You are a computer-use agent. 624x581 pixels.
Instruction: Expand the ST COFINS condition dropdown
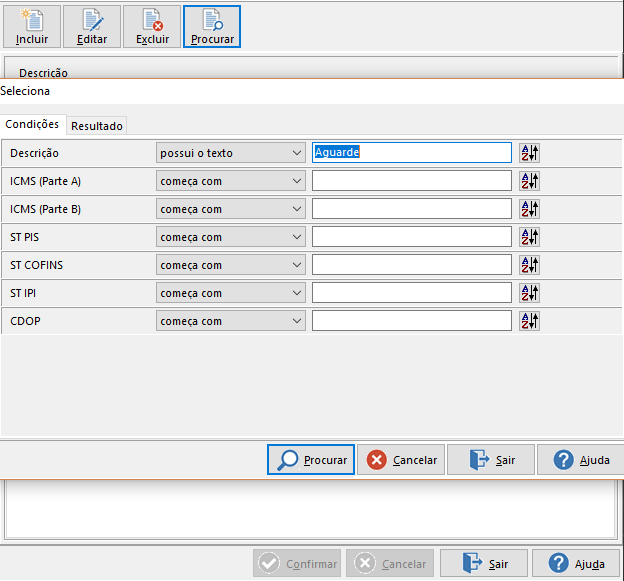(x=231, y=265)
